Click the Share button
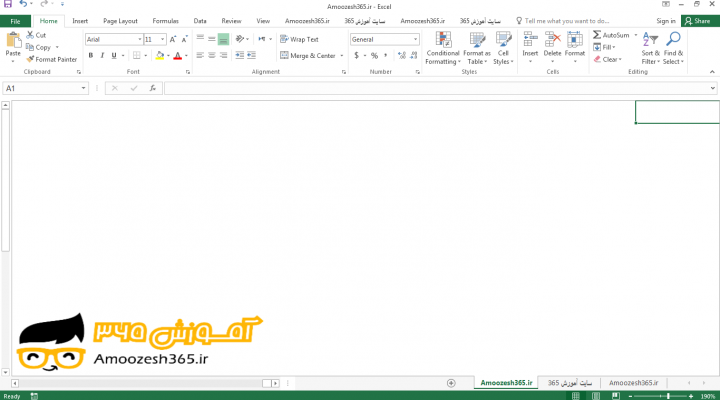This screenshot has height=400, width=720. tap(698, 21)
